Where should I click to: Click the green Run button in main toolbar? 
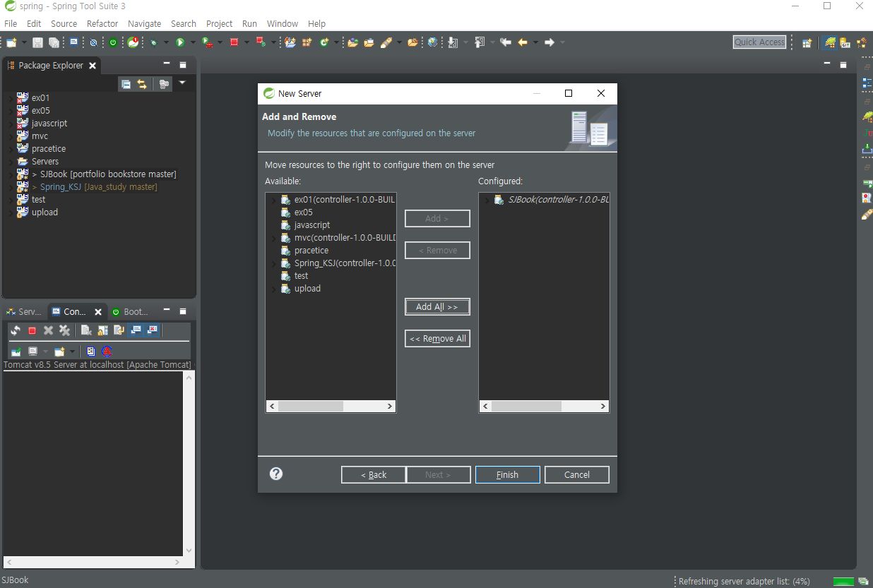pyautogui.click(x=180, y=42)
